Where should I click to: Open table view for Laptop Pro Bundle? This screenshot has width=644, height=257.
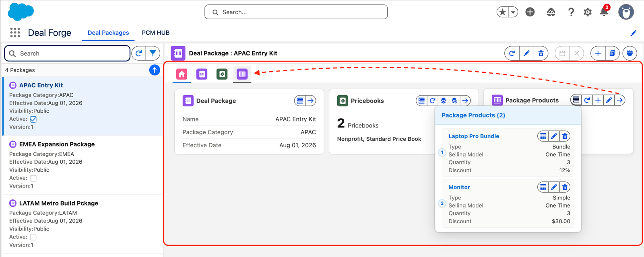(x=543, y=136)
